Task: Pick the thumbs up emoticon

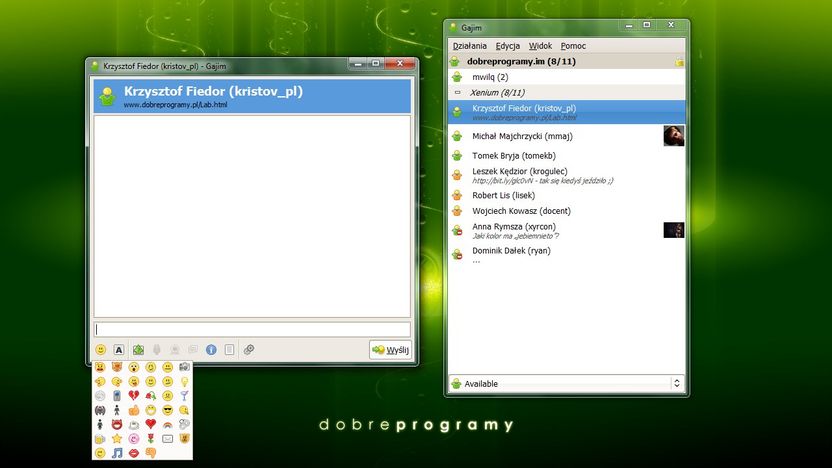Action: (x=134, y=410)
